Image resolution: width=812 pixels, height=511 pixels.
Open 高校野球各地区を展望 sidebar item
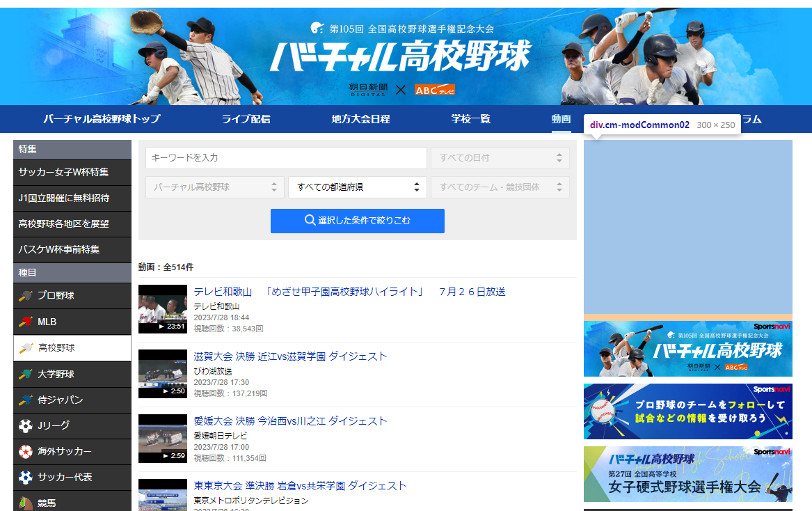pyautogui.click(x=72, y=224)
